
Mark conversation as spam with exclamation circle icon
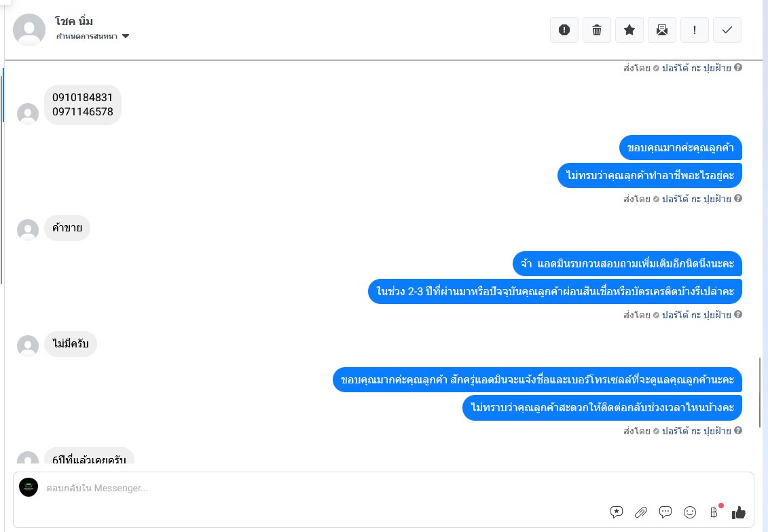[x=564, y=30]
